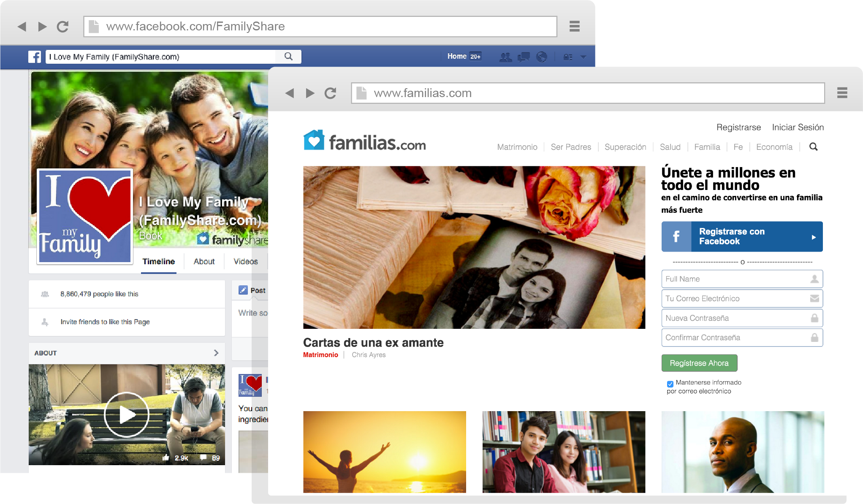Play the Facebook park bench video
Viewport: 863px width, 504px height.
pos(126,415)
